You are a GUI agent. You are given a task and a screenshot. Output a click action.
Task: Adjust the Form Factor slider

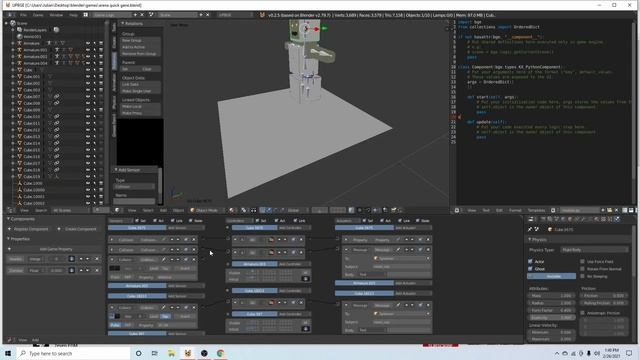click(552, 310)
